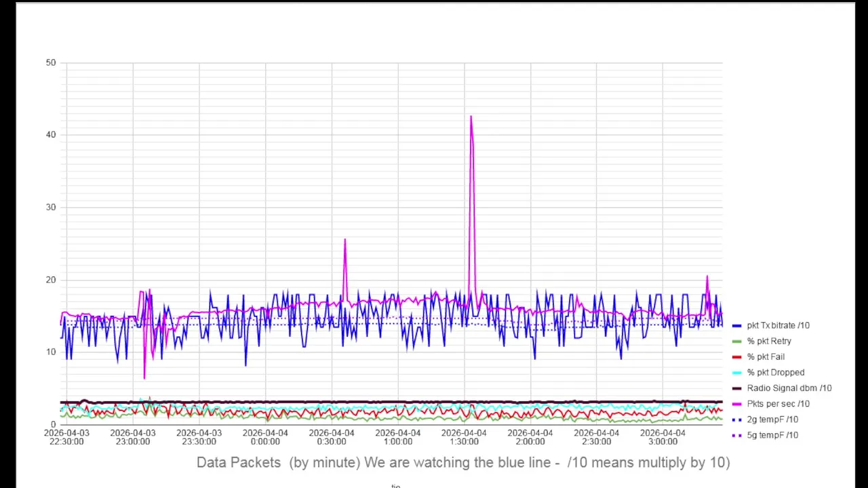Toggle the % pkt Retry series label
Screen dimensions: 868x488
click(769, 341)
